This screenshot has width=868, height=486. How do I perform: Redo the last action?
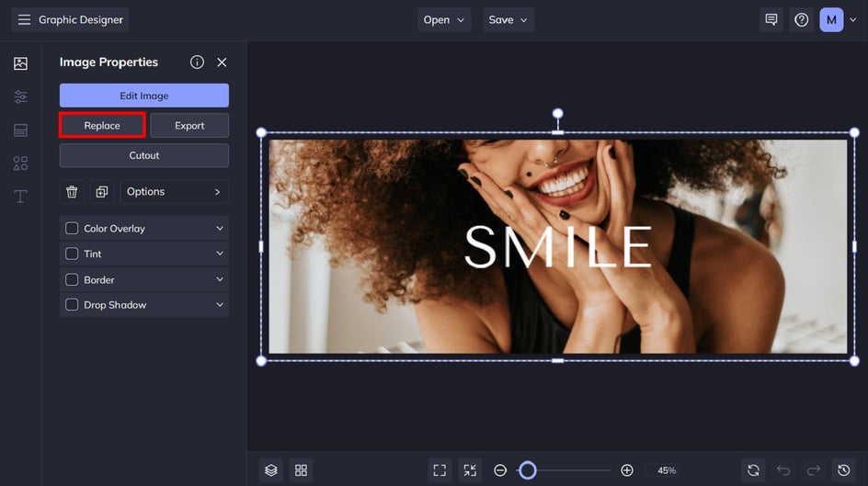pyautogui.click(x=814, y=470)
